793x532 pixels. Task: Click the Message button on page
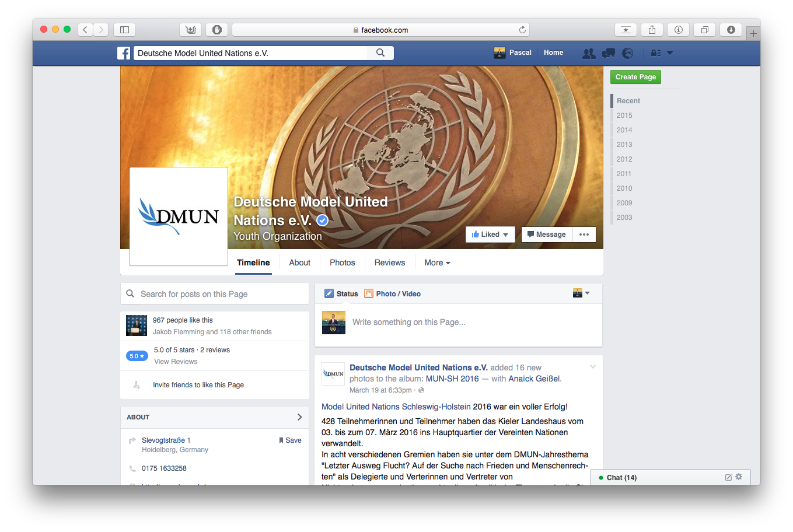(x=546, y=235)
